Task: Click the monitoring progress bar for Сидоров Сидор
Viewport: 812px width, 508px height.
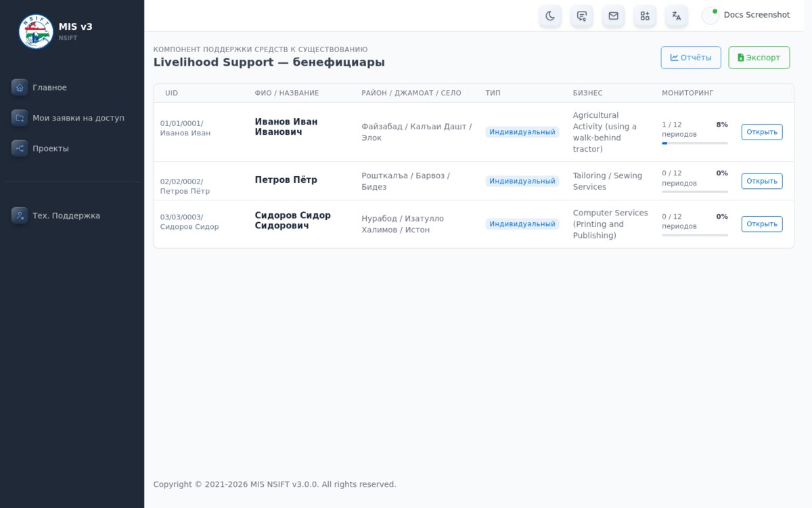Action: (695, 235)
